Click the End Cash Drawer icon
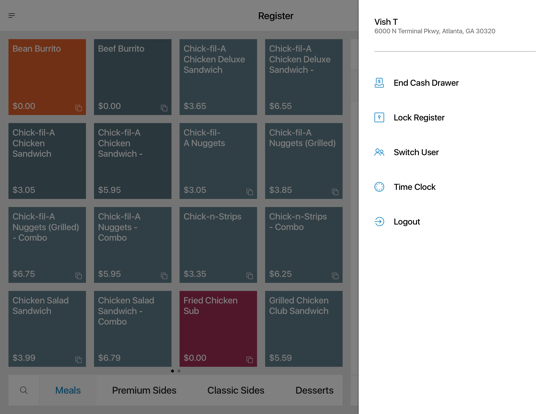 click(x=379, y=83)
